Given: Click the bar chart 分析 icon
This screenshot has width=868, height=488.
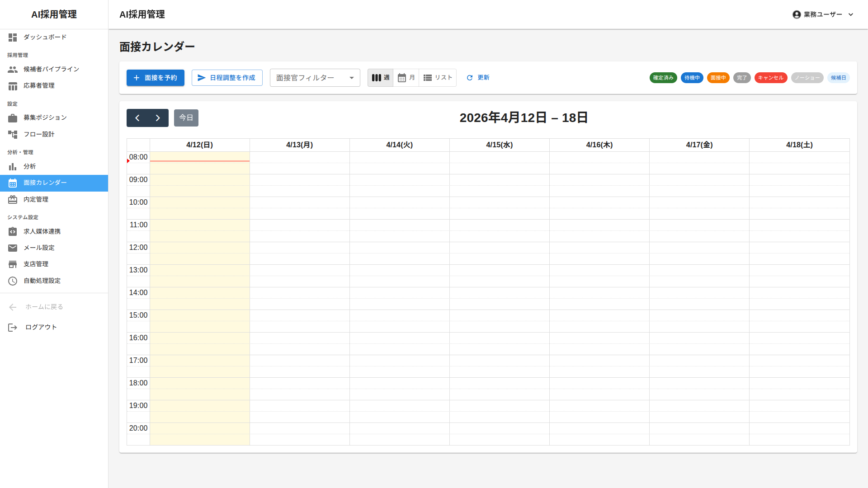Looking at the screenshot, I should [13, 167].
